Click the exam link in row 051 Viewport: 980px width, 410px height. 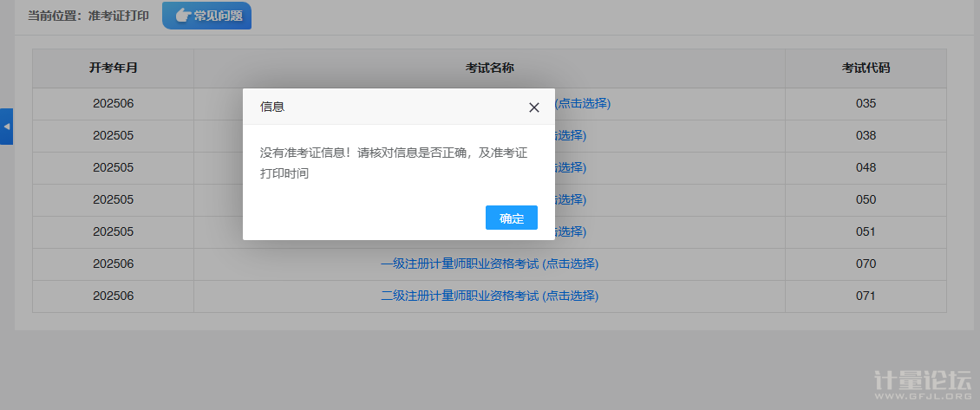pos(570,231)
